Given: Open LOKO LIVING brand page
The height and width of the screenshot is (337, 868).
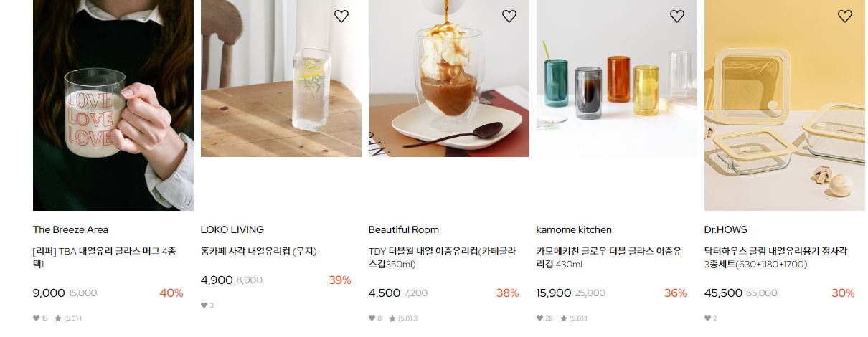Looking at the screenshot, I should (232, 229).
